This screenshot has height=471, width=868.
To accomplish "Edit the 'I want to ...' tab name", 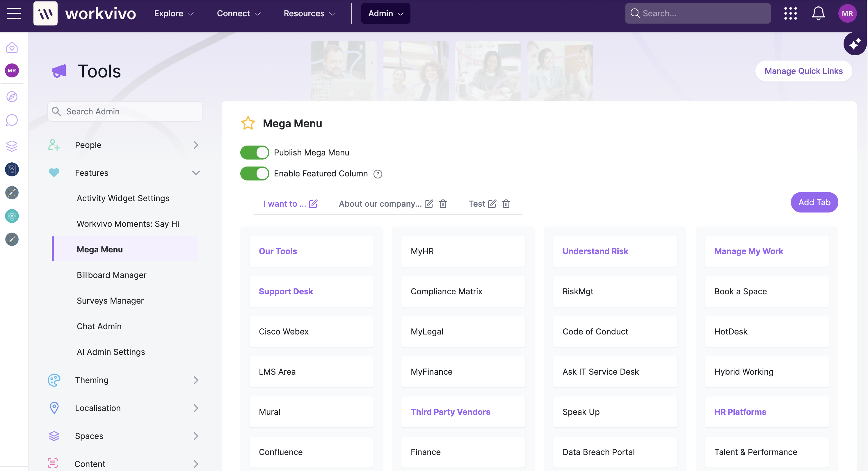I will coord(313,204).
